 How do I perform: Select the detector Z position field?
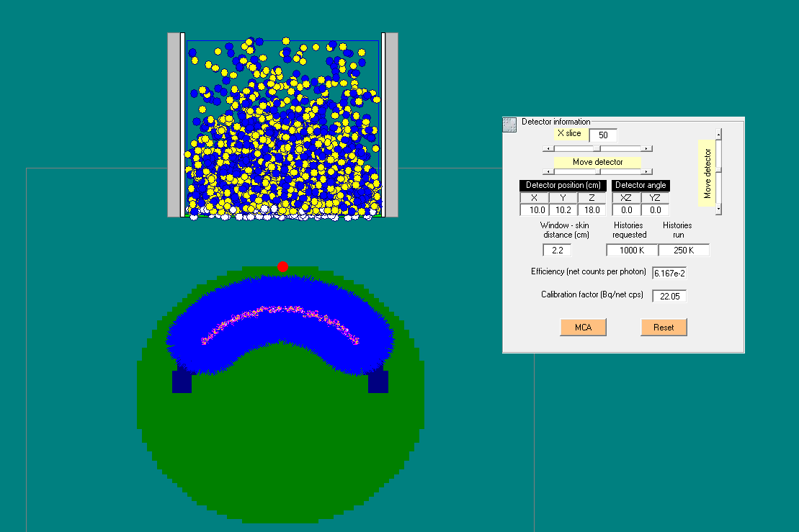592,210
